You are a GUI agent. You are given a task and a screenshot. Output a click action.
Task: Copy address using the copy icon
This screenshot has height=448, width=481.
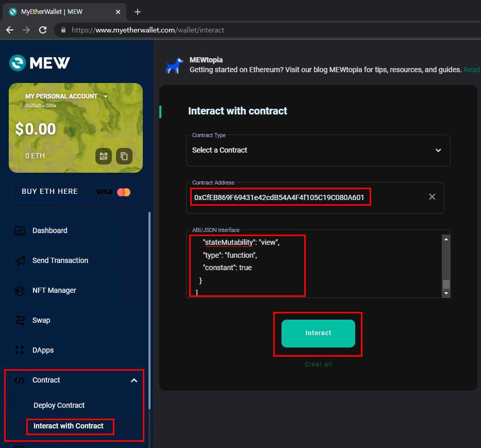[124, 156]
